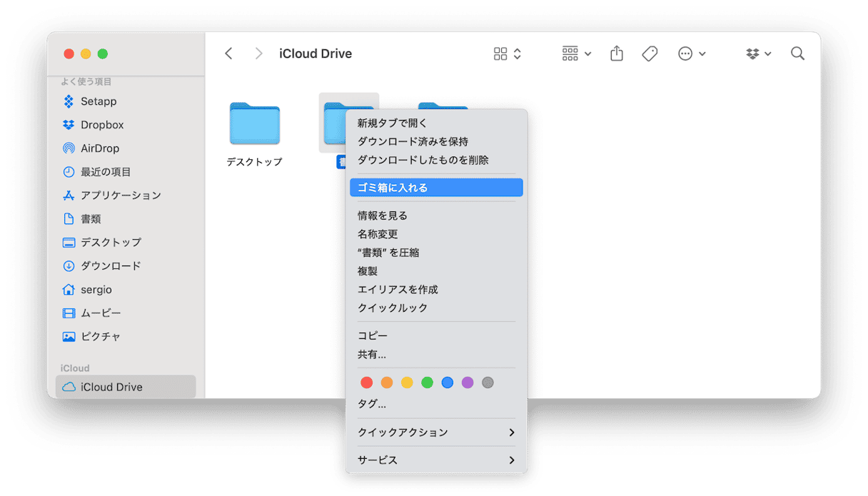Click the Edit Tags toolbar icon
This screenshot has width=868, height=496.
pos(650,54)
